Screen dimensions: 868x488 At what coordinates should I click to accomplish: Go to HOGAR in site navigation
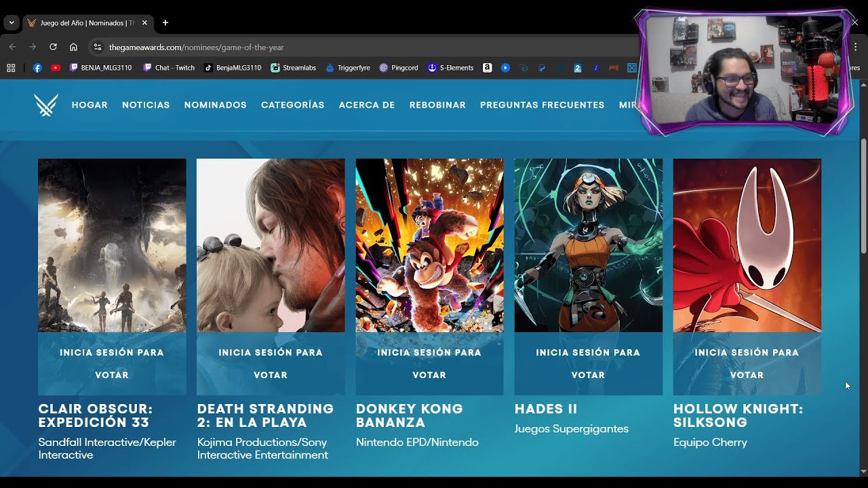[x=90, y=105]
